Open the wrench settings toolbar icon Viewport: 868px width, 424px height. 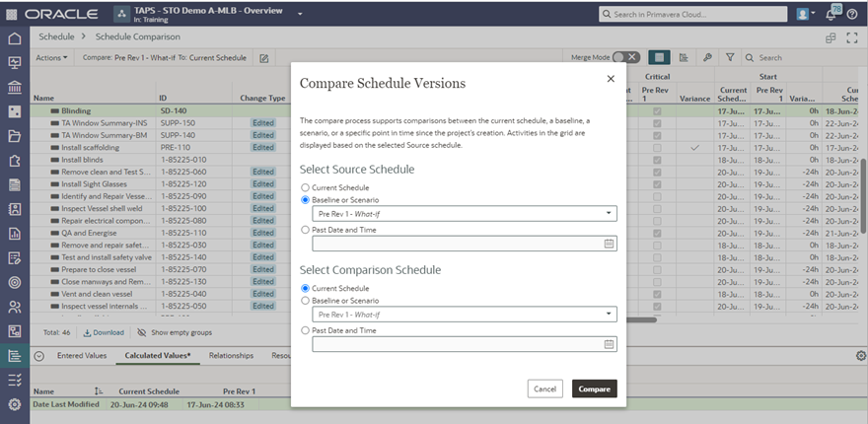point(707,57)
